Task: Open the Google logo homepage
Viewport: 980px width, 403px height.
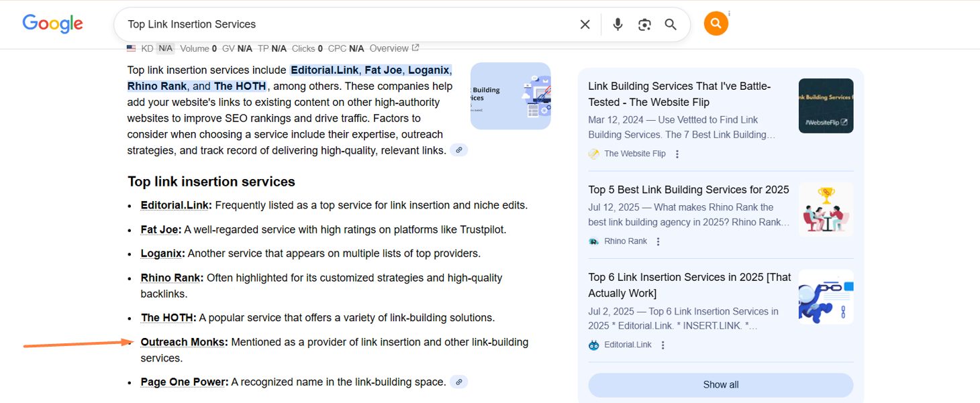Action: [x=52, y=24]
